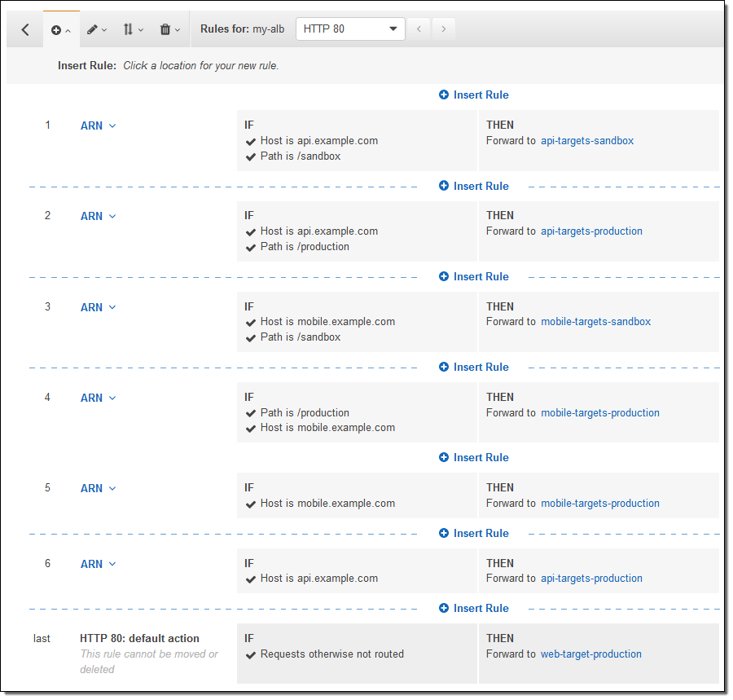Screen dimensions: 733x700
Task: Insert a rule above the default action
Action: point(473,609)
